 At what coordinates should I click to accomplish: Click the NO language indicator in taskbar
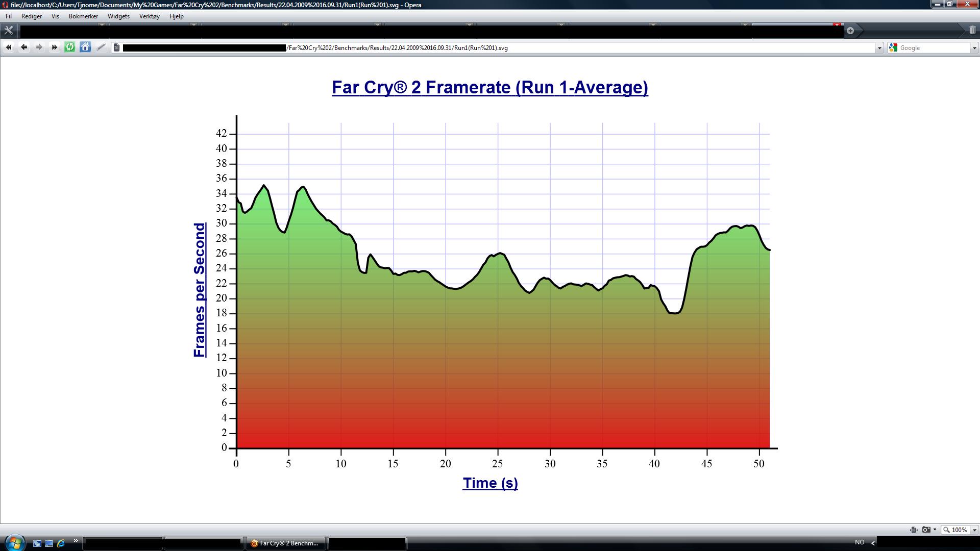pyautogui.click(x=860, y=542)
